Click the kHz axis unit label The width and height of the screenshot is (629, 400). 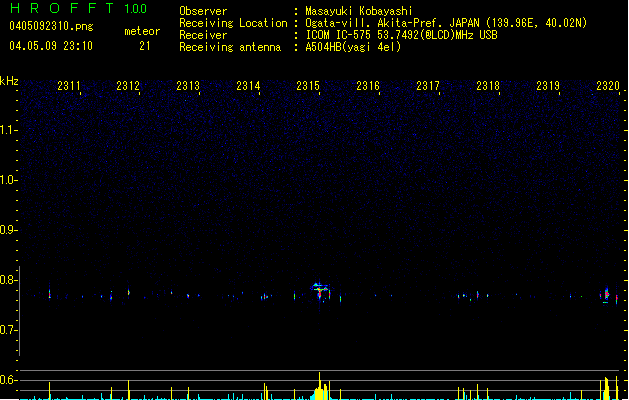(x=9, y=81)
